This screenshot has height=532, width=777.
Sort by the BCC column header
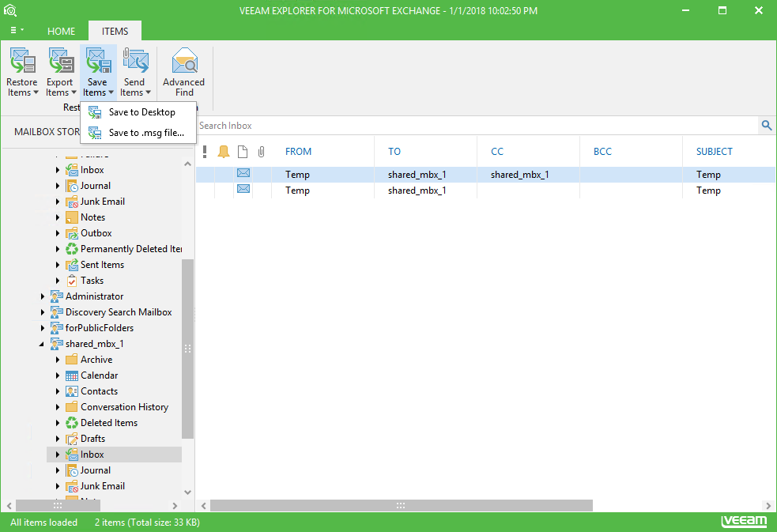[602, 152]
